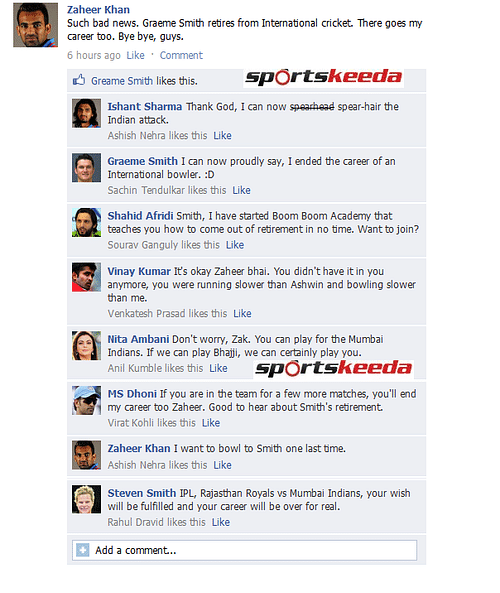Open MS Dhoni's avatar thumbnail
500x593 pixels.
87,401
